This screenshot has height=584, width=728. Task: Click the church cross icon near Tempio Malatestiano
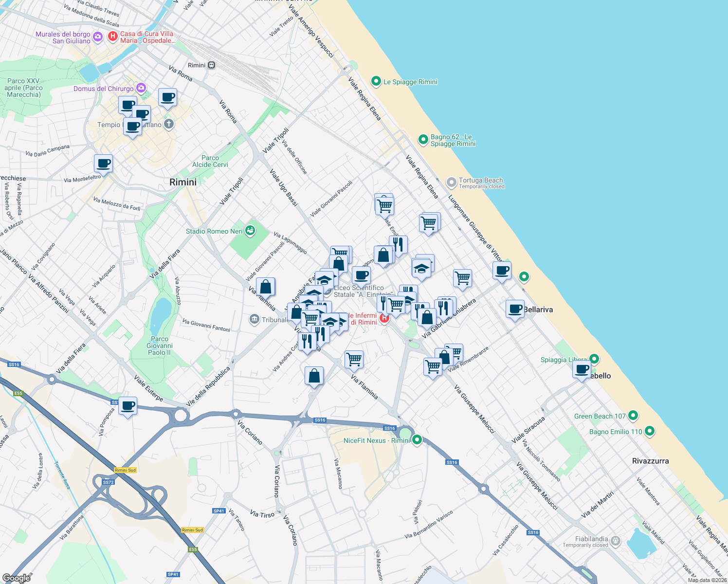(168, 124)
